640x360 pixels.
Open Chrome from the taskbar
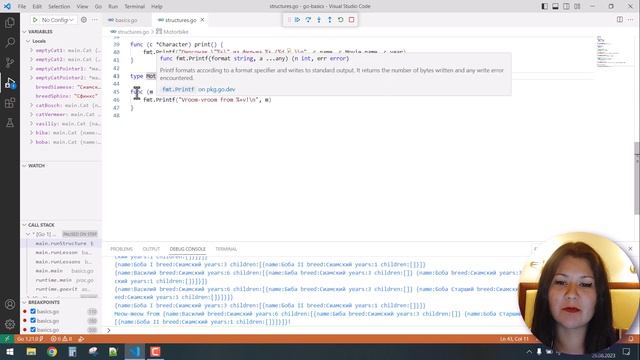point(52,352)
